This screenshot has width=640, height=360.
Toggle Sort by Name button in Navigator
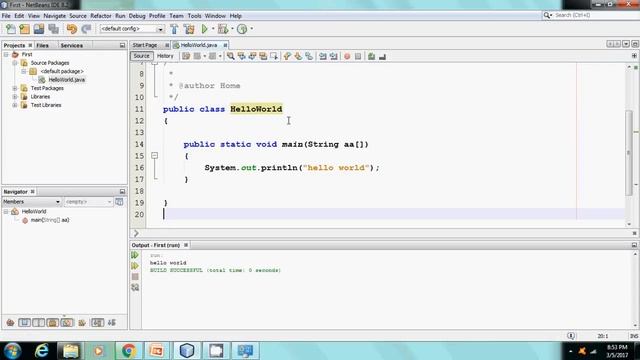(x=97, y=323)
